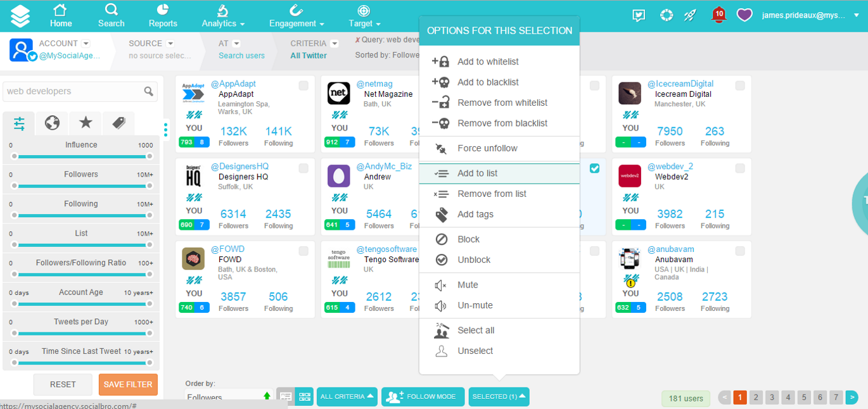This screenshot has width=868, height=409.
Task: Click FOLLOW MODE button
Action: (423, 397)
